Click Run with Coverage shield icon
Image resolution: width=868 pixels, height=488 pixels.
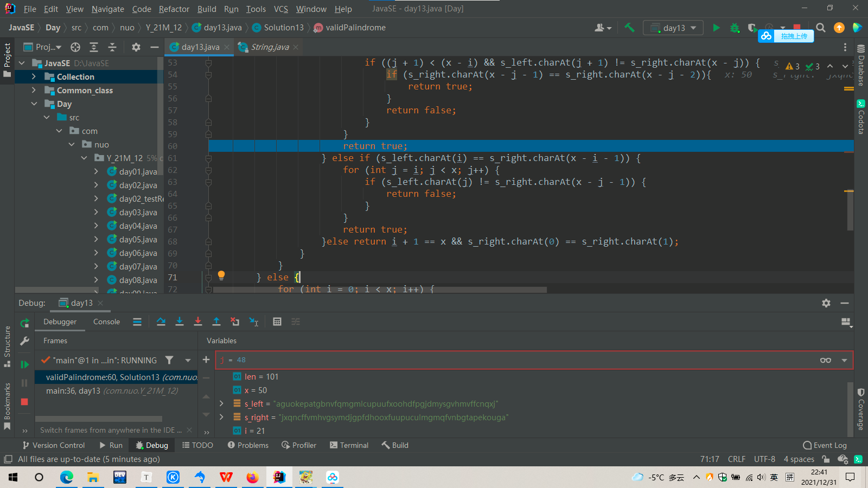[752, 28]
